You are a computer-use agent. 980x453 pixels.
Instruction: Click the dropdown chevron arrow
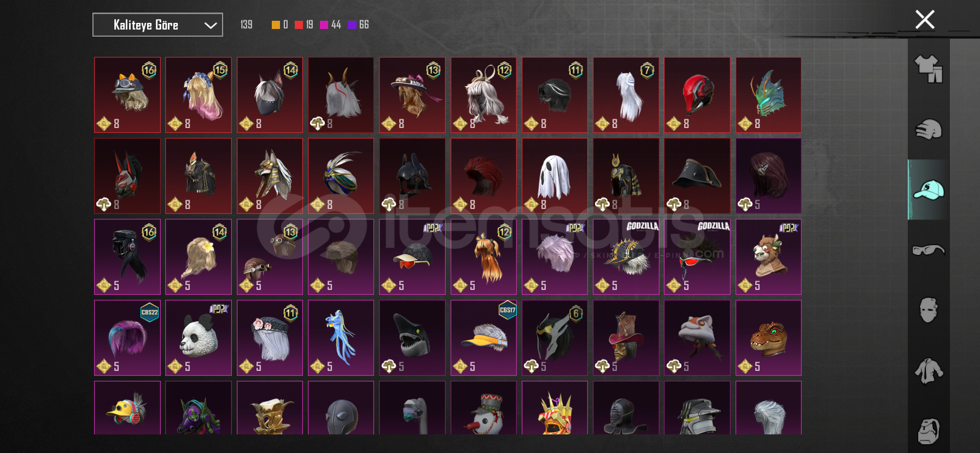(211, 25)
